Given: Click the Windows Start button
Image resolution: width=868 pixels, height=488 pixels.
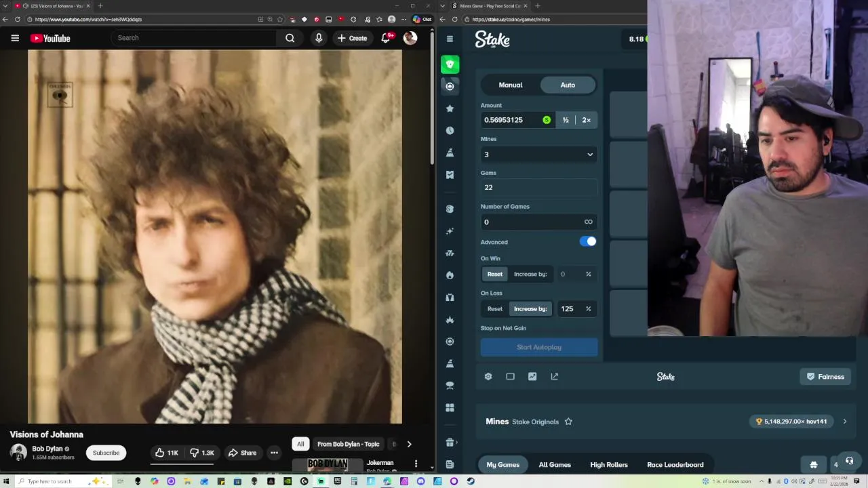Looking at the screenshot, I should pos(6,481).
